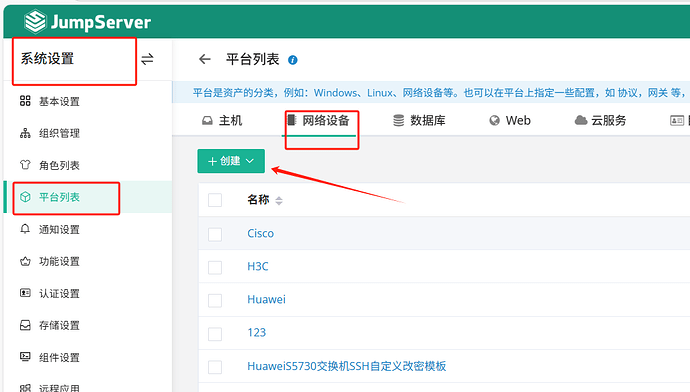Check the H3C row checkbox
This screenshot has height=392, width=690.
tap(215, 267)
